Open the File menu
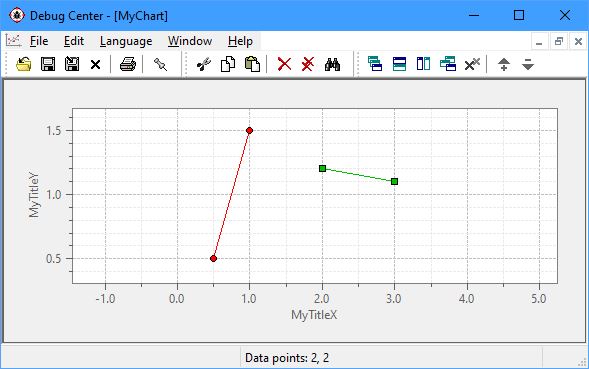Viewport: 589px width, 369px height. 39,41
